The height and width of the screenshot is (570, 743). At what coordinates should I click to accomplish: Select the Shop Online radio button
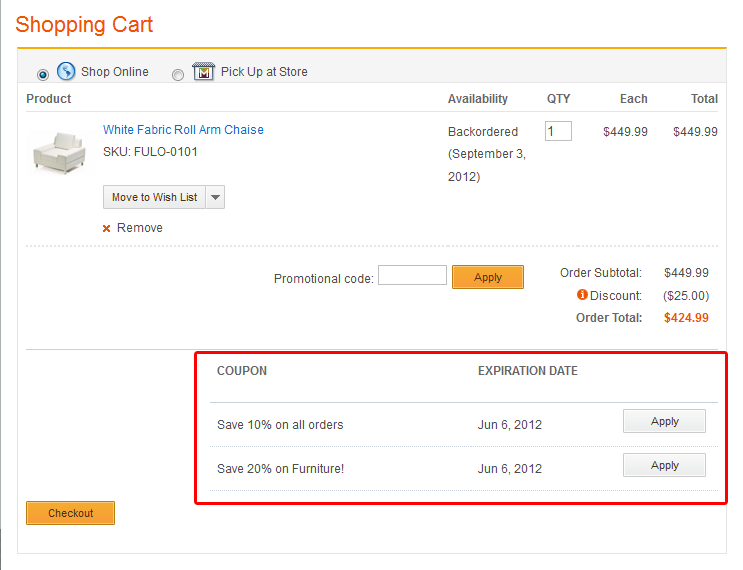click(43, 74)
